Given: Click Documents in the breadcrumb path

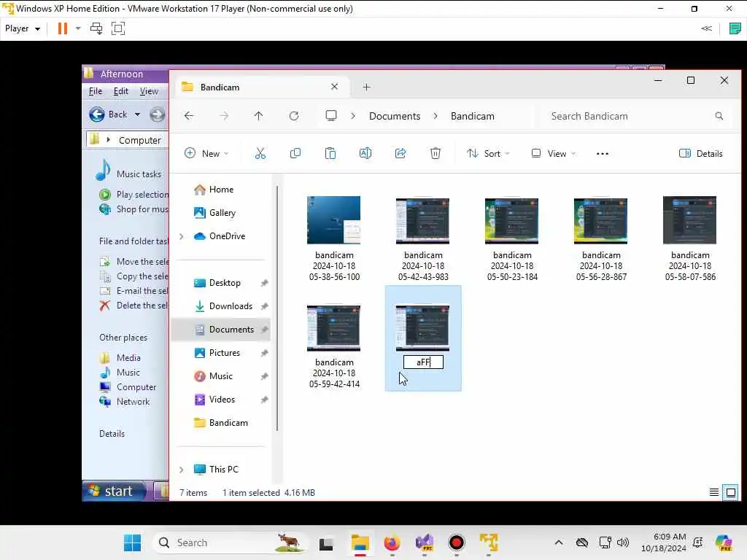Looking at the screenshot, I should point(395,116).
